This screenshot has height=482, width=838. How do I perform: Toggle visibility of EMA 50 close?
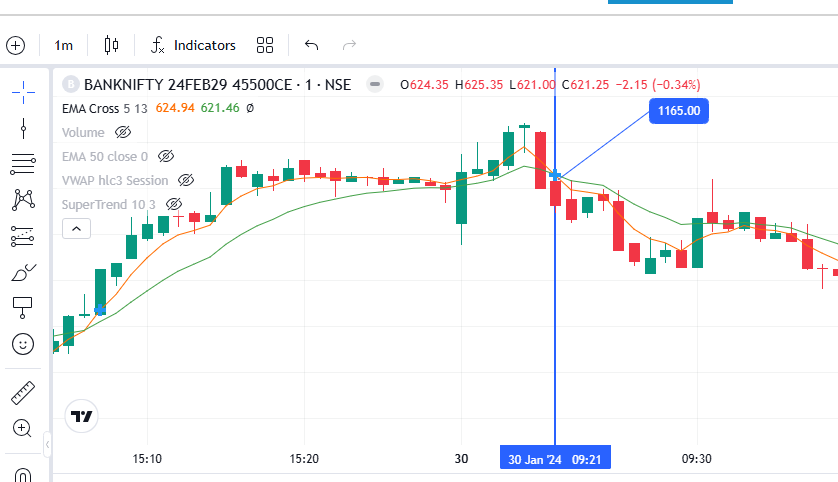click(167, 156)
